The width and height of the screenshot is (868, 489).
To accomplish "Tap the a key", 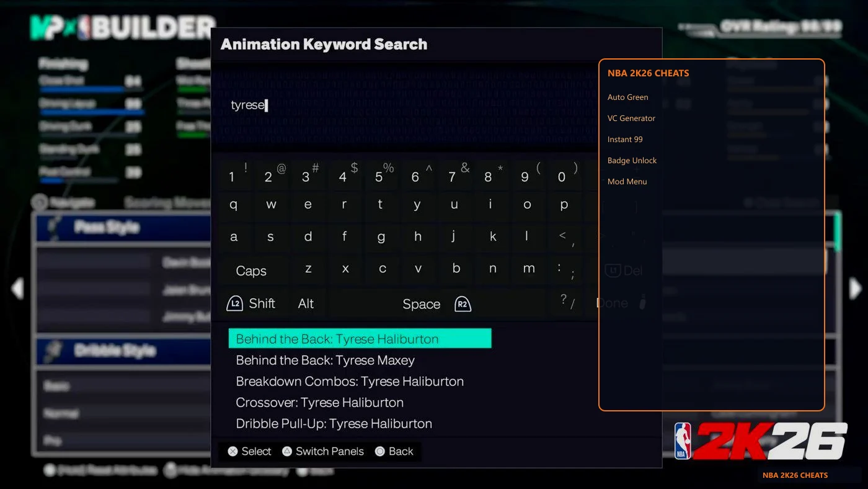I will point(234,236).
